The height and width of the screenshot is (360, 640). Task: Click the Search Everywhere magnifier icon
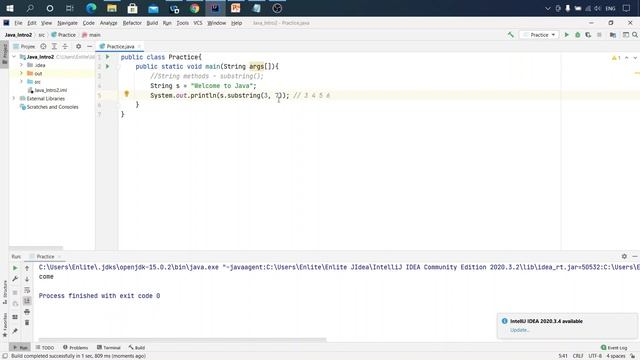tap(635, 35)
